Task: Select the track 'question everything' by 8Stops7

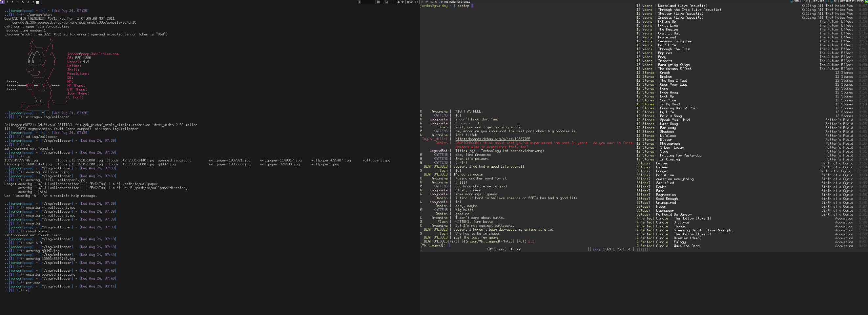Action: coord(674,179)
